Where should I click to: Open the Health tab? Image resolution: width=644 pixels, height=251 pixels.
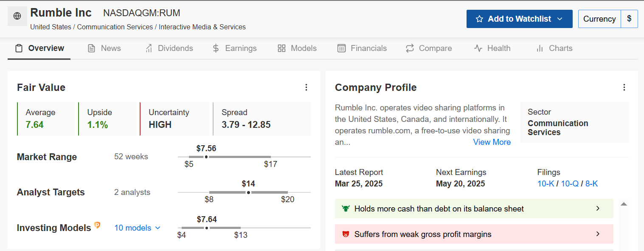492,48
